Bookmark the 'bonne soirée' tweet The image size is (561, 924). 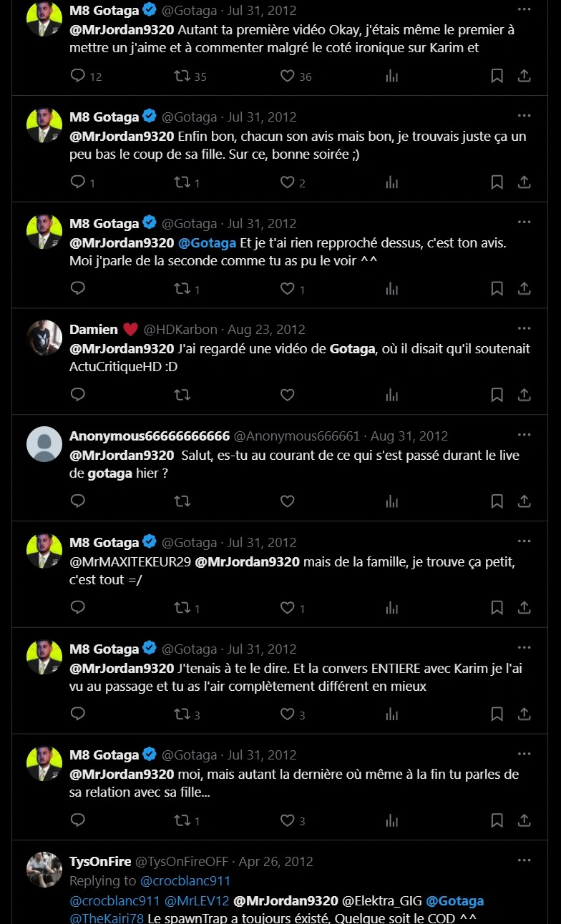coord(497,182)
